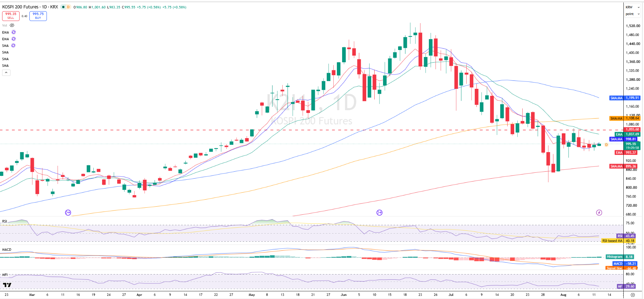Select the third SMA legend label
Screen dimensions: 644x299
(6, 59)
